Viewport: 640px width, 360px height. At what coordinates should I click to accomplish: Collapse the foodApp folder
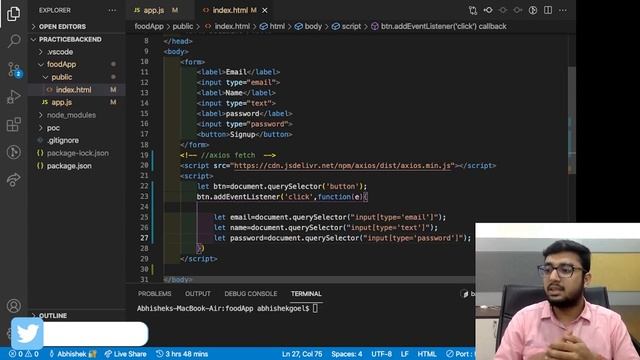tap(61, 64)
